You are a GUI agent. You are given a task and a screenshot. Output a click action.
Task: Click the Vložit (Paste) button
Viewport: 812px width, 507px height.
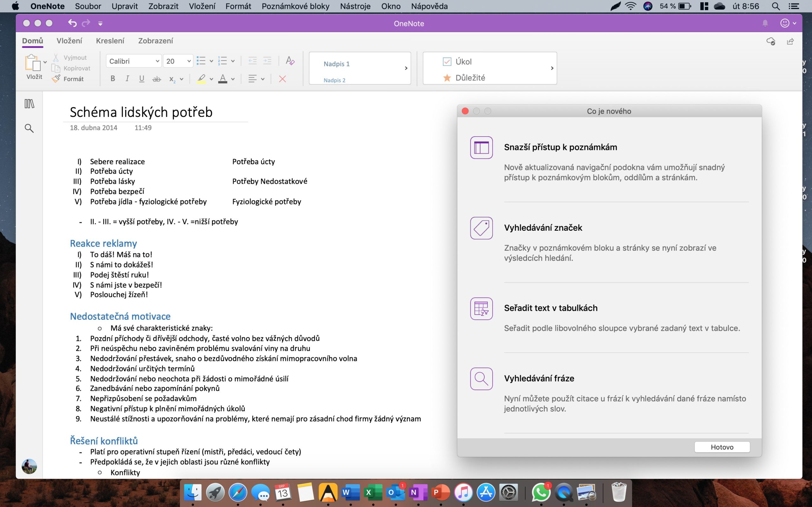33,67
